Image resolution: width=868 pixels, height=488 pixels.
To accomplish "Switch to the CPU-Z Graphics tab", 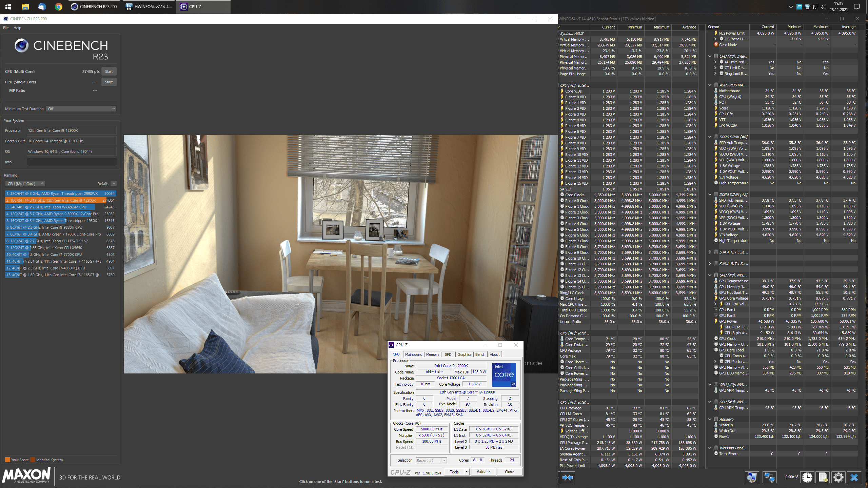I will tap(464, 354).
